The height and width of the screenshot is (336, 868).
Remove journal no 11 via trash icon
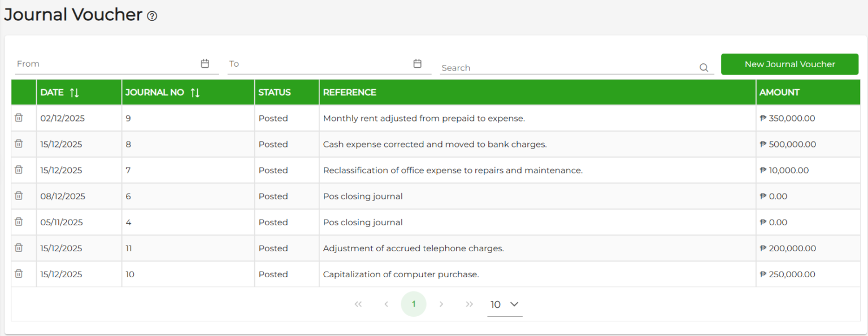tap(19, 248)
